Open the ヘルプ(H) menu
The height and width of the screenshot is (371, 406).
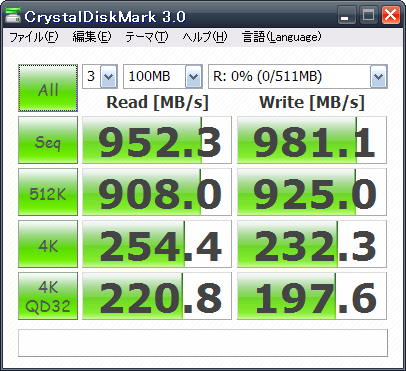pyautogui.click(x=205, y=37)
